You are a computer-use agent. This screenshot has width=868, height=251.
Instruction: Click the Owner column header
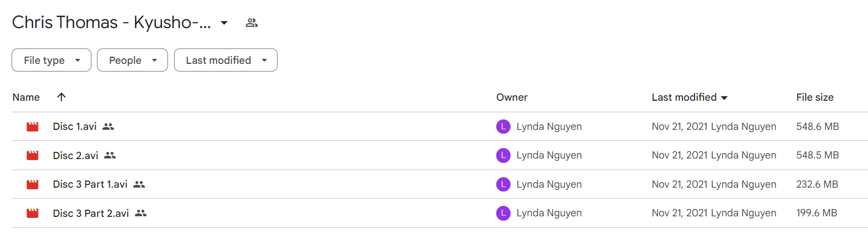click(512, 97)
